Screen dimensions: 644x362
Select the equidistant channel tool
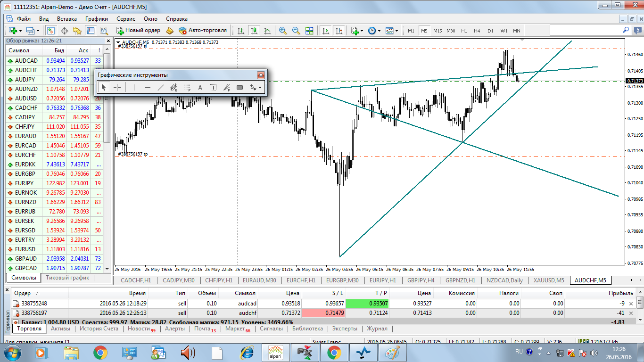(173, 87)
